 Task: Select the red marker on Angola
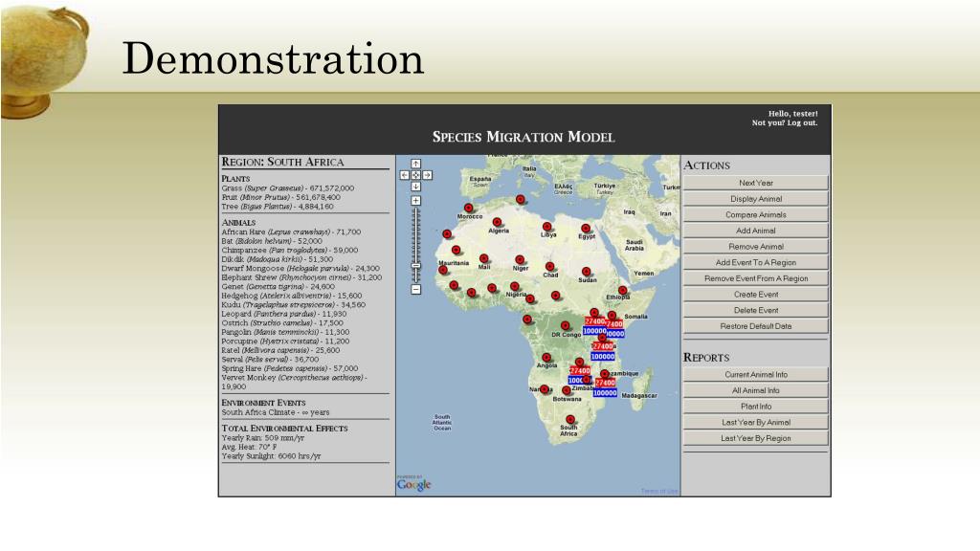546,358
